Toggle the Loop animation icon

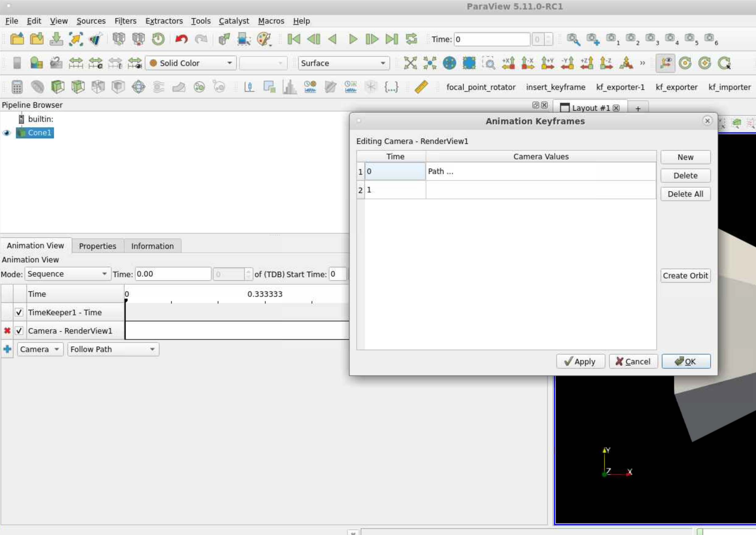click(x=411, y=39)
